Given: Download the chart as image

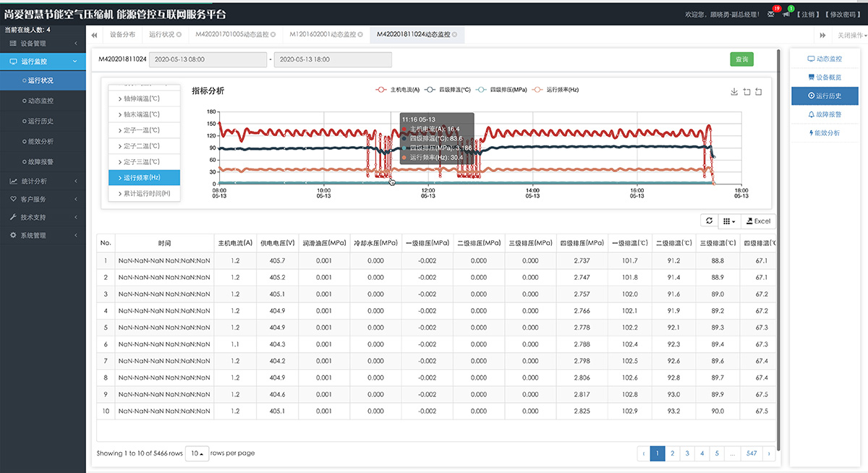Looking at the screenshot, I should [x=734, y=92].
